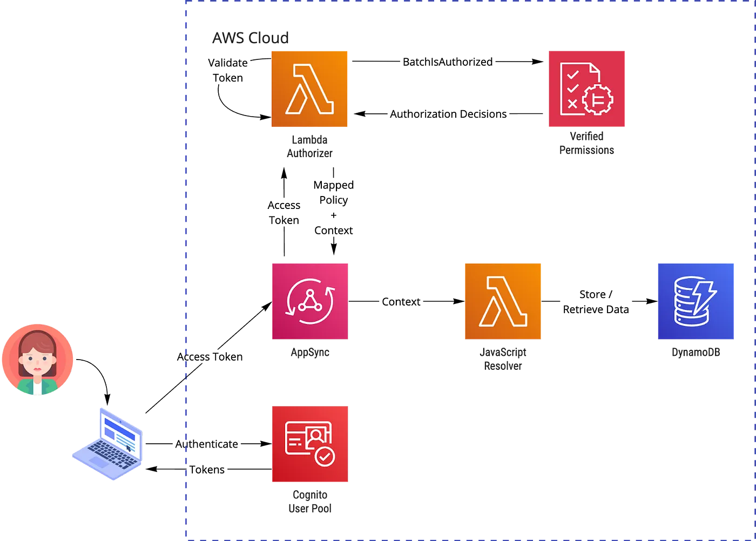This screenshot has width=756, height=541.
Task: Select the Context label between AppSync and Resolver
Action: 401,302
